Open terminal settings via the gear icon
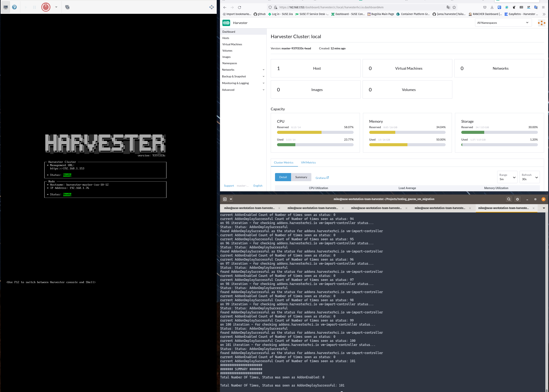Viewport: 549px width, 392px height. coord(517,199)
